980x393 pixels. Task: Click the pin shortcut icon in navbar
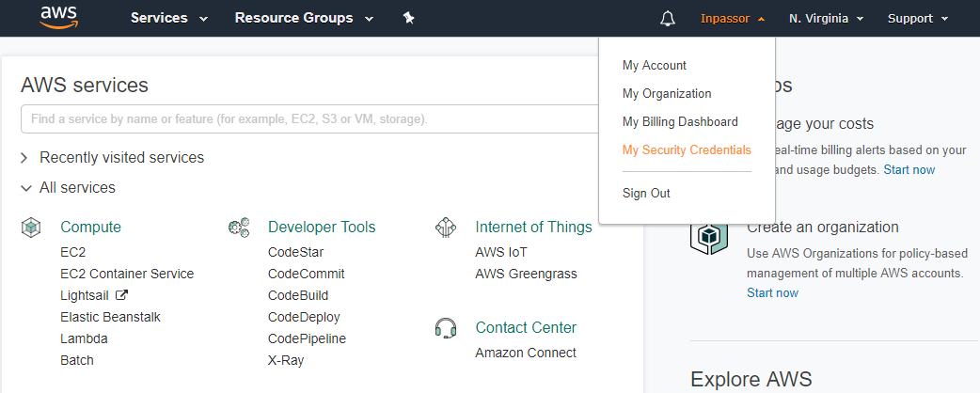408,18
